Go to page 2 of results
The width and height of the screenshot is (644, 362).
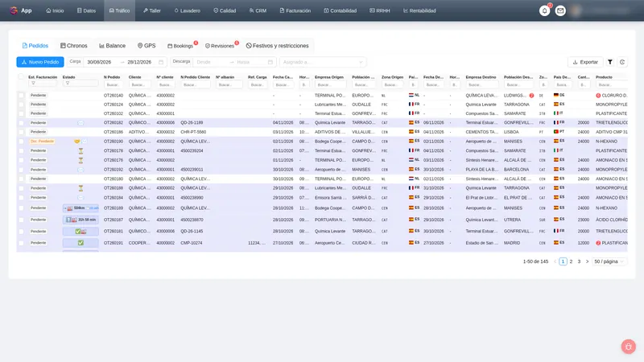(571, 261)
